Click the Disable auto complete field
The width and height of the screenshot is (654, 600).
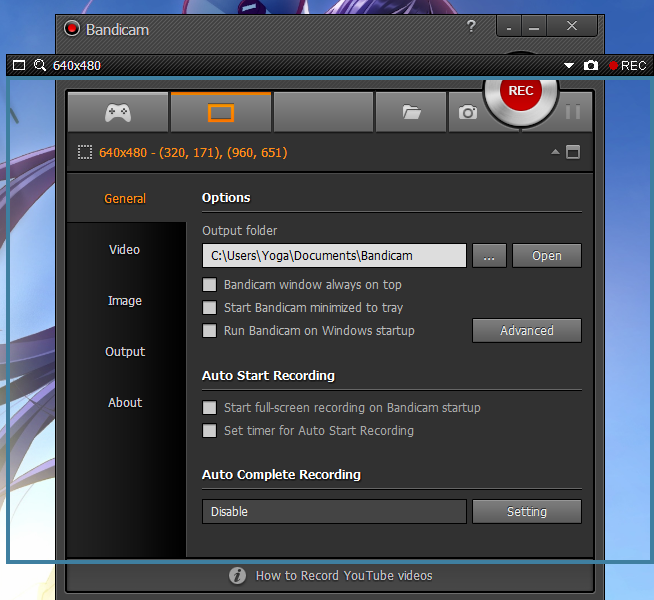point(334,512)
